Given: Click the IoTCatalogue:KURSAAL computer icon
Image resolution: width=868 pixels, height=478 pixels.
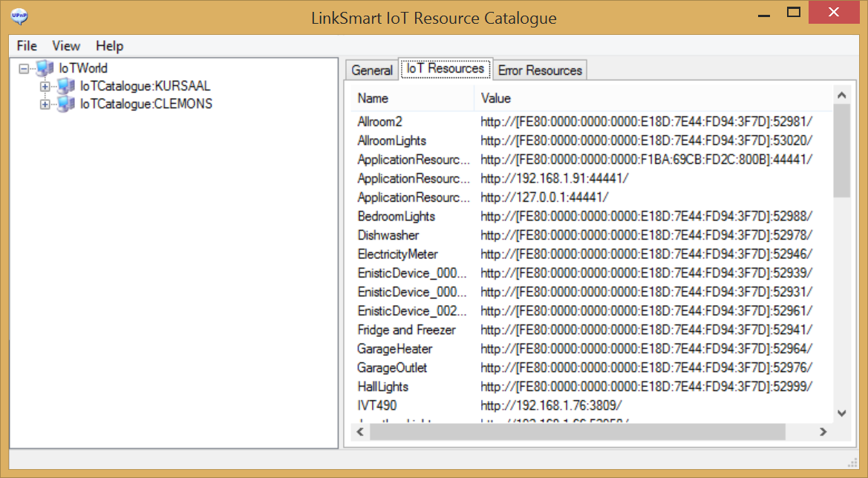Looking at the screenshot, I should (x=66, y=86).
